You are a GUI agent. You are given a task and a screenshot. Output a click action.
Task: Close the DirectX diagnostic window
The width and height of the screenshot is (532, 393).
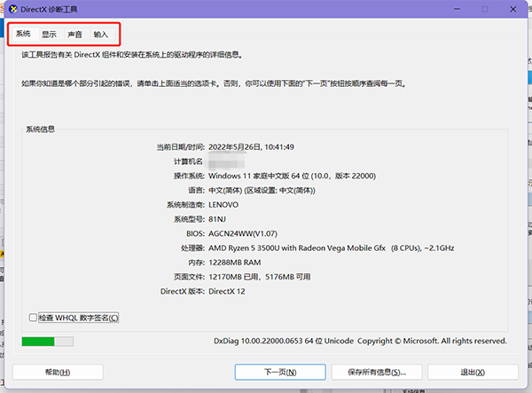513,9
